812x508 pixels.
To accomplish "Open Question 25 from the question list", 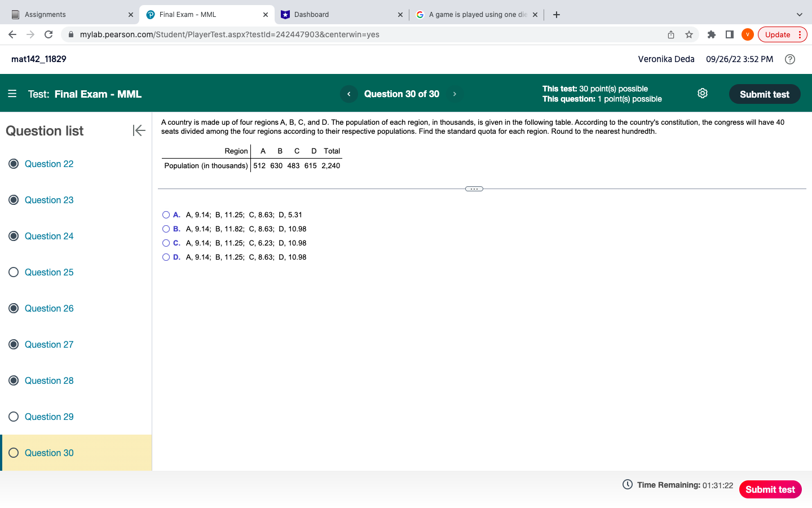I will (49, 272).
